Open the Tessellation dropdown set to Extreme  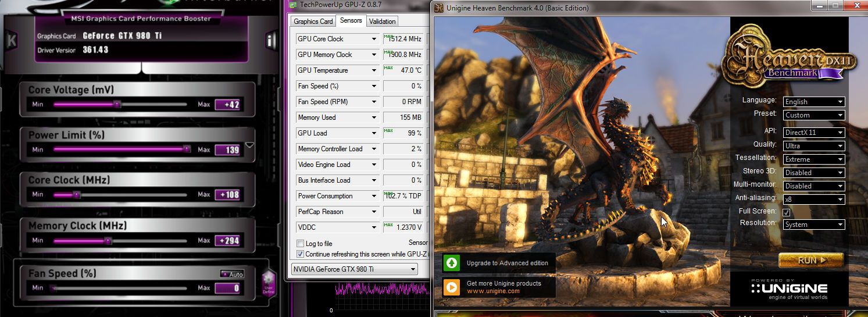click(814, 159)
